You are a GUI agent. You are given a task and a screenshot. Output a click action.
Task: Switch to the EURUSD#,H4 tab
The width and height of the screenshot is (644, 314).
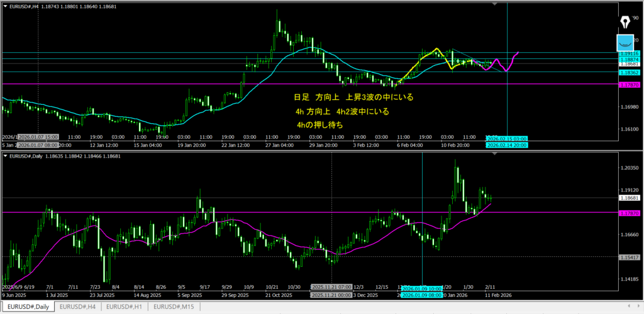[x=79, y=307]
